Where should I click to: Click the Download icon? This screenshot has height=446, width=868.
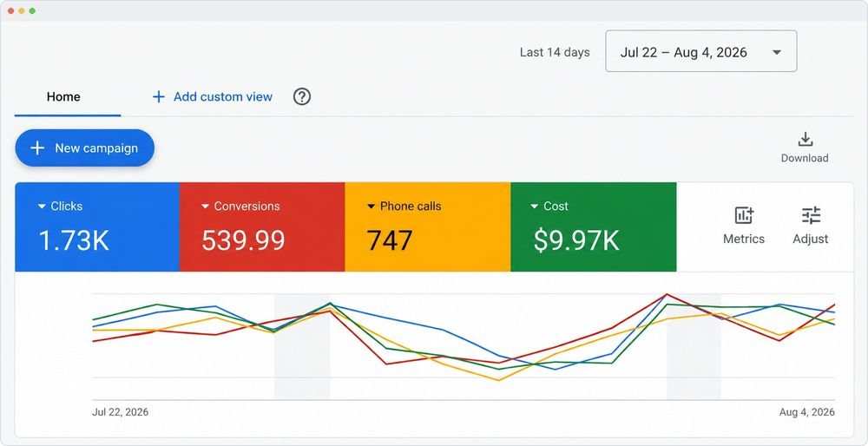tap(805, 140)
